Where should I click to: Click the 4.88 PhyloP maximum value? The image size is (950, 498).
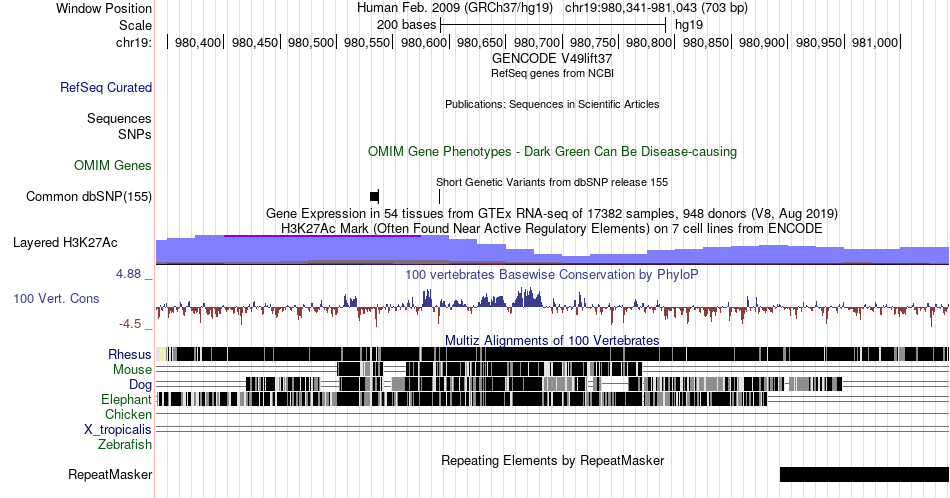click(128, 274)
